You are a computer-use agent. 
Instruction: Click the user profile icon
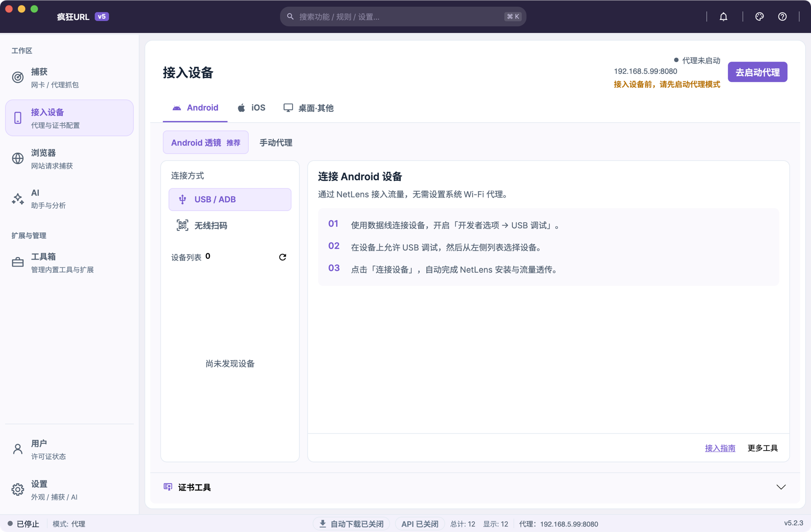point(18,449)
